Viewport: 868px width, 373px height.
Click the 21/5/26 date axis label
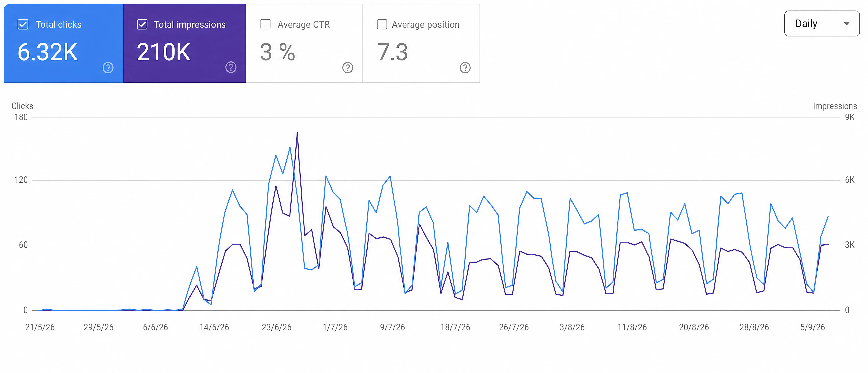click(x=40, y=327)
